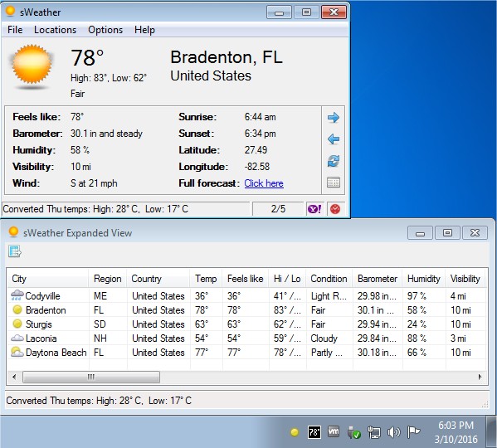
Task: Select the Laconia row city name
Action: pyautogui.click(x=41, y=338)
